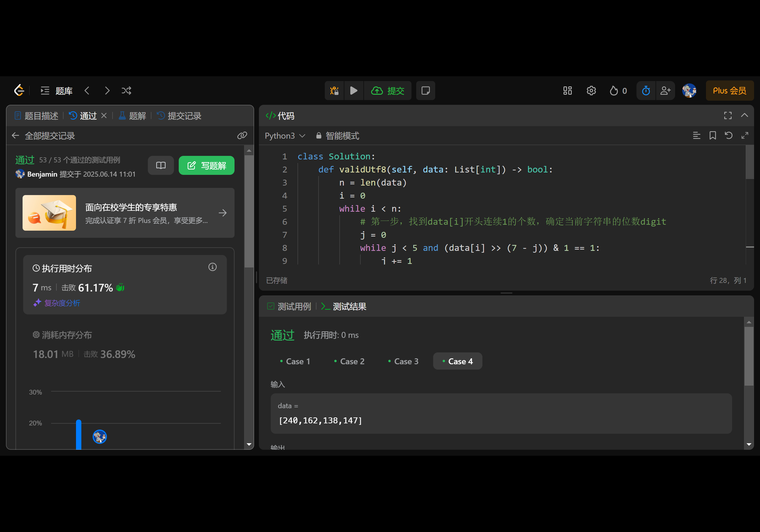Toggle fullscreen on the code panel
The height and width of the screenshot is (532, 760).
728,115
